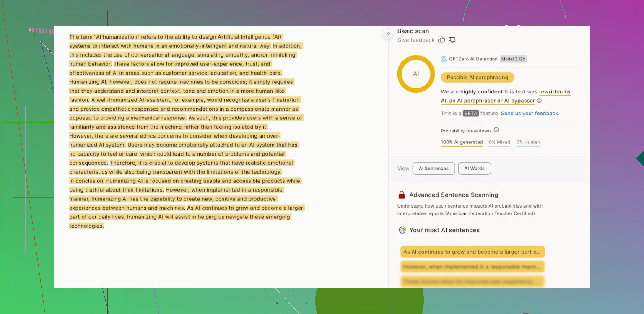Select the 'As AI continues to grow' sentence

point(472,252)
